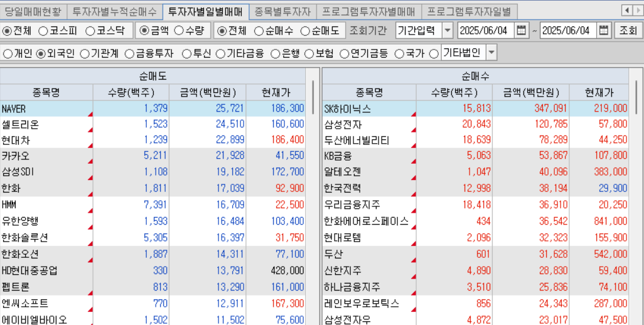Switch to the 당일매매현황 tab
The width and height of the screenshot is (644, 325).
33,11
